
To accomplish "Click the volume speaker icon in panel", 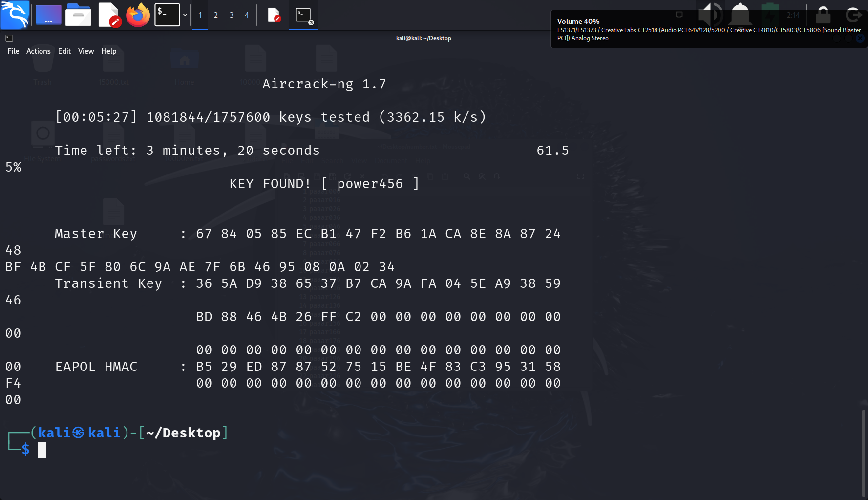I will (711, 15).
